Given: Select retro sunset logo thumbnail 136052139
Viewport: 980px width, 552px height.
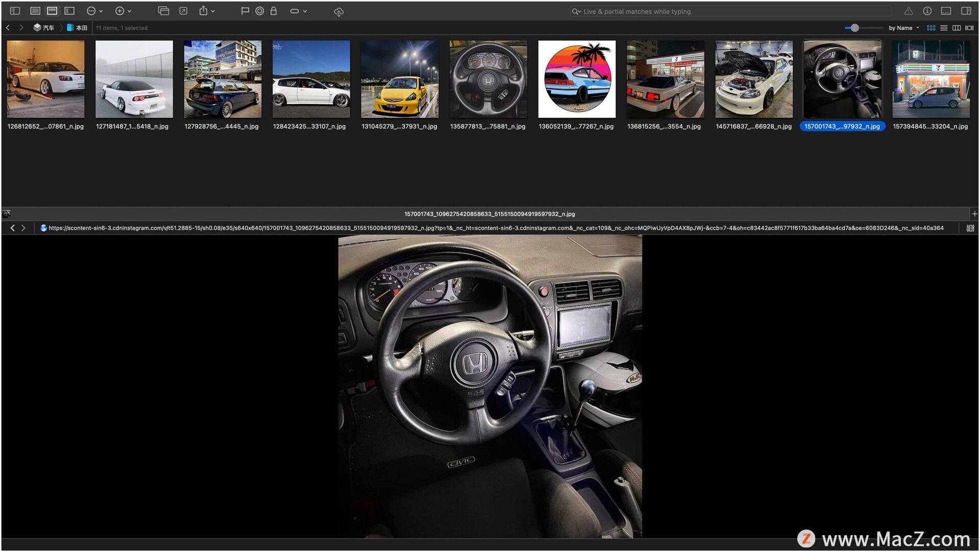Looking at the screenshot, I should pyautogui.click(x=577, y=79).
